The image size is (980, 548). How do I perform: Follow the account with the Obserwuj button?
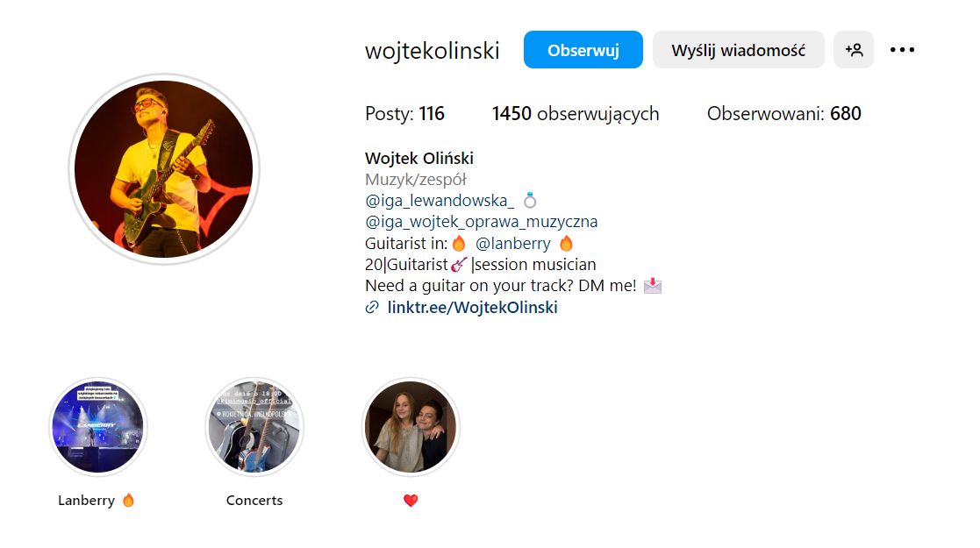tap(583, 49)
